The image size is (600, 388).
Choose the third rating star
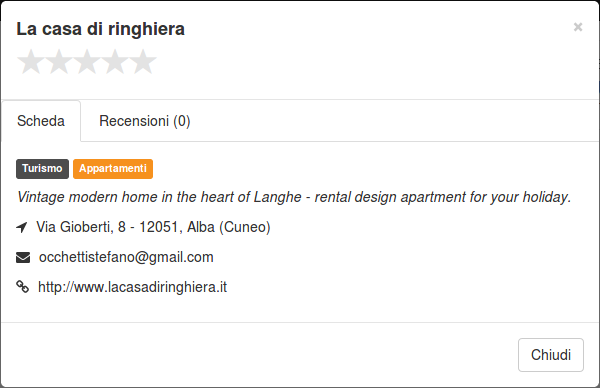pos(87,61)
